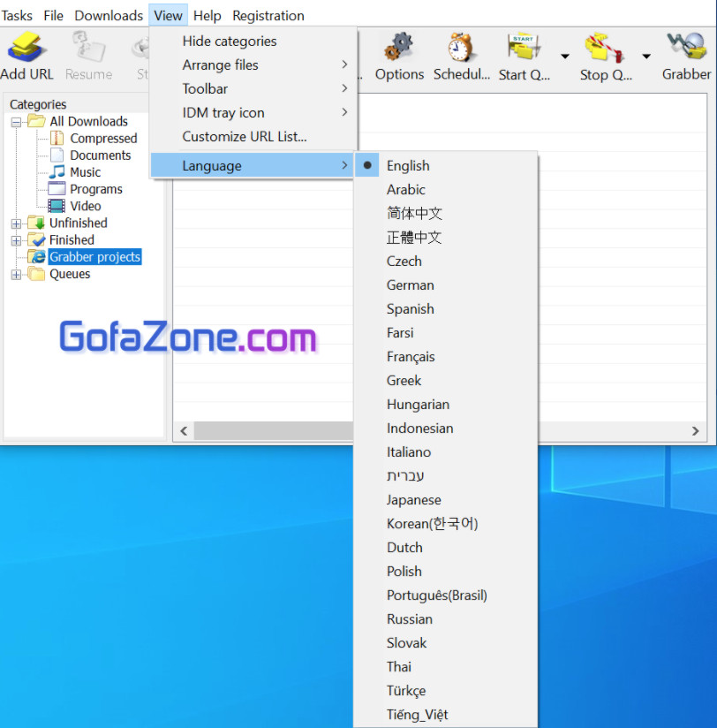Viewport: 717px width, 728px height.
Task: Choose Hide categories in View menu
Action: tap(230, 42)
